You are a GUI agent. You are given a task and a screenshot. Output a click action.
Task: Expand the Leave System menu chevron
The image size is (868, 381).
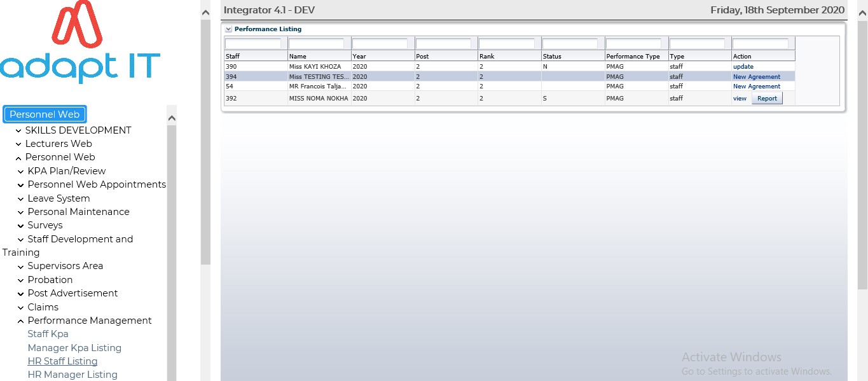click(x=21, y=198)
